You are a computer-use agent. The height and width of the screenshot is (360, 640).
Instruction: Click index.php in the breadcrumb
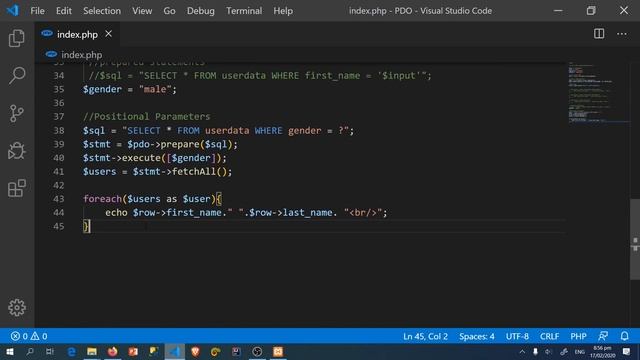pos(81,54)
